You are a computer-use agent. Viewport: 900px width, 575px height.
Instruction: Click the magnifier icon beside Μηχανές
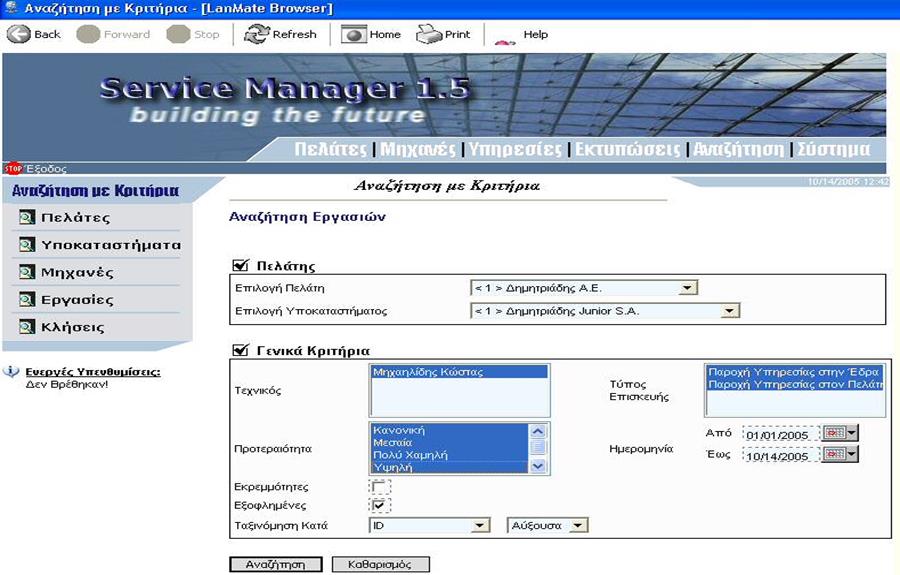(x=26, y=271)
